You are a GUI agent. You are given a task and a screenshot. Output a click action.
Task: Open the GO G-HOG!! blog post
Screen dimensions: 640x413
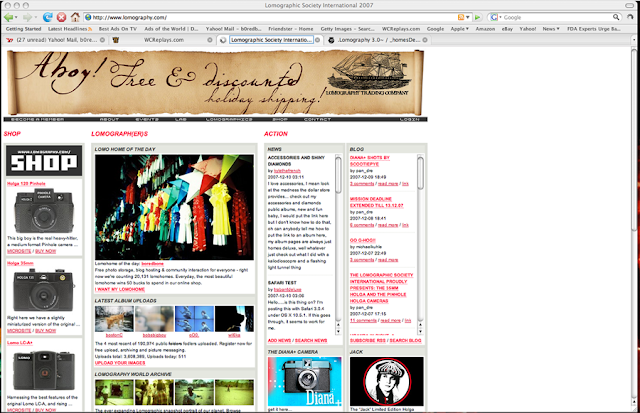[362, 240]
